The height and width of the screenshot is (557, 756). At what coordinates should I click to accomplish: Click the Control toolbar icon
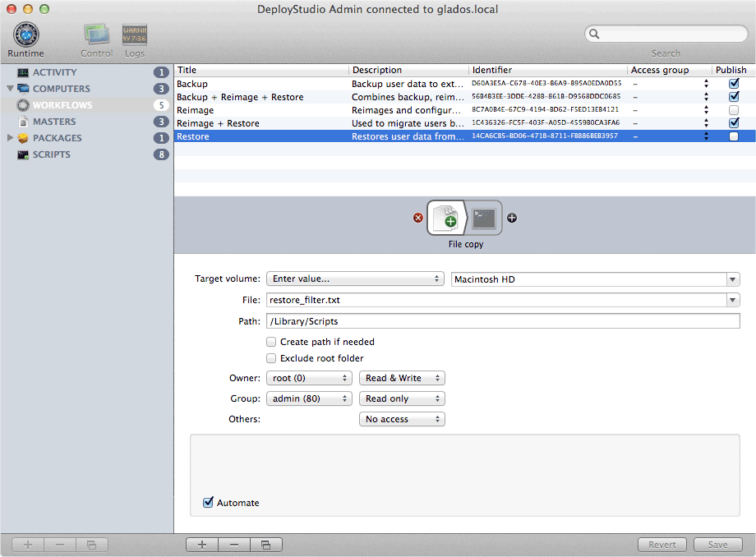(96, 36)
